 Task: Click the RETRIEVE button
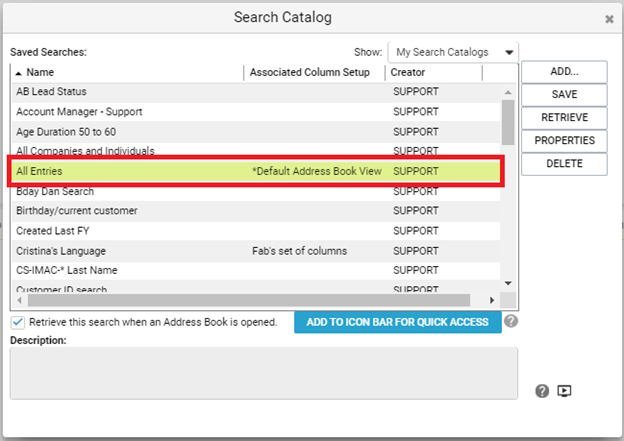pos(564,118)
